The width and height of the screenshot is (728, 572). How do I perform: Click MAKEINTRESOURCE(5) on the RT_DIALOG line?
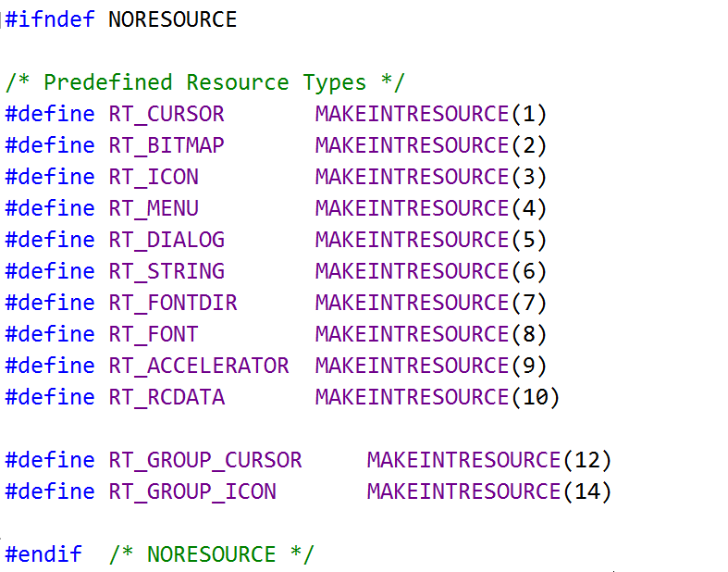pos(431,240)
